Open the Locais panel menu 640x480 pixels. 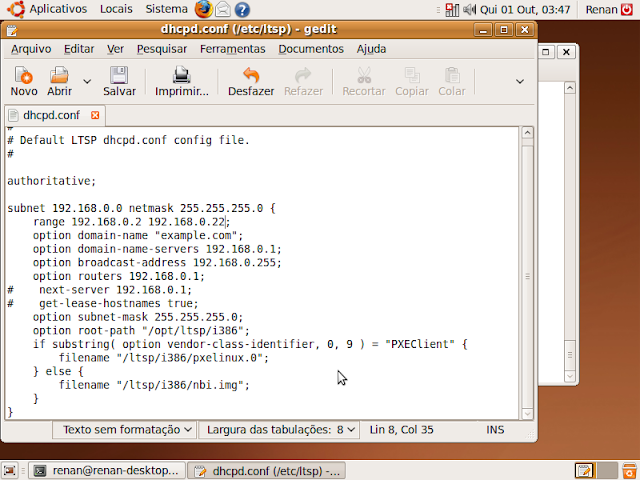click(x=116, y=9)
